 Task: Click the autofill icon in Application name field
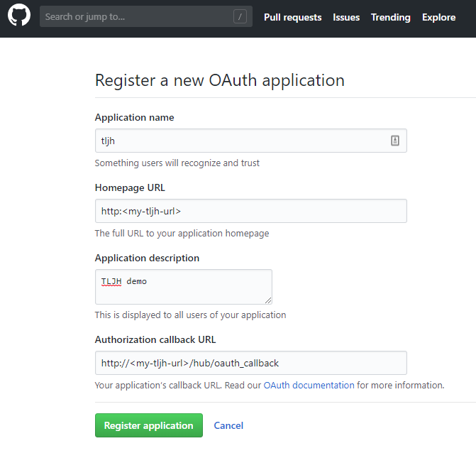395,141
